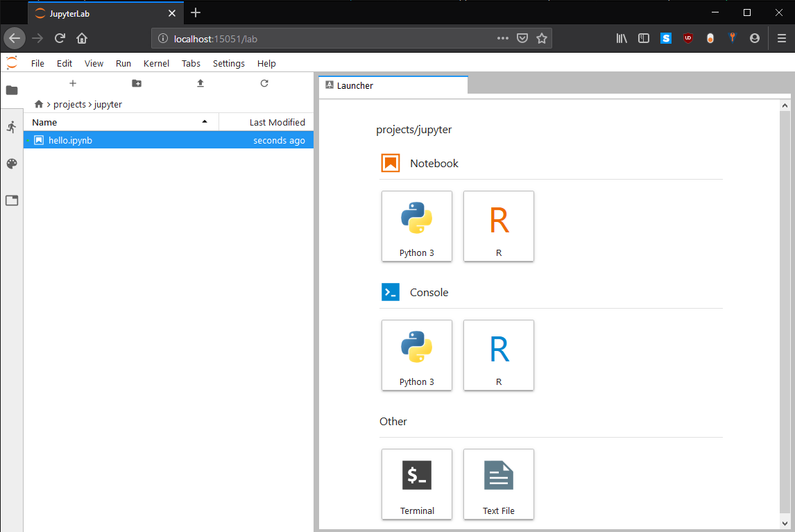Click the New Launcher plus icon
The image size is (795, 532).
[73, 83]
